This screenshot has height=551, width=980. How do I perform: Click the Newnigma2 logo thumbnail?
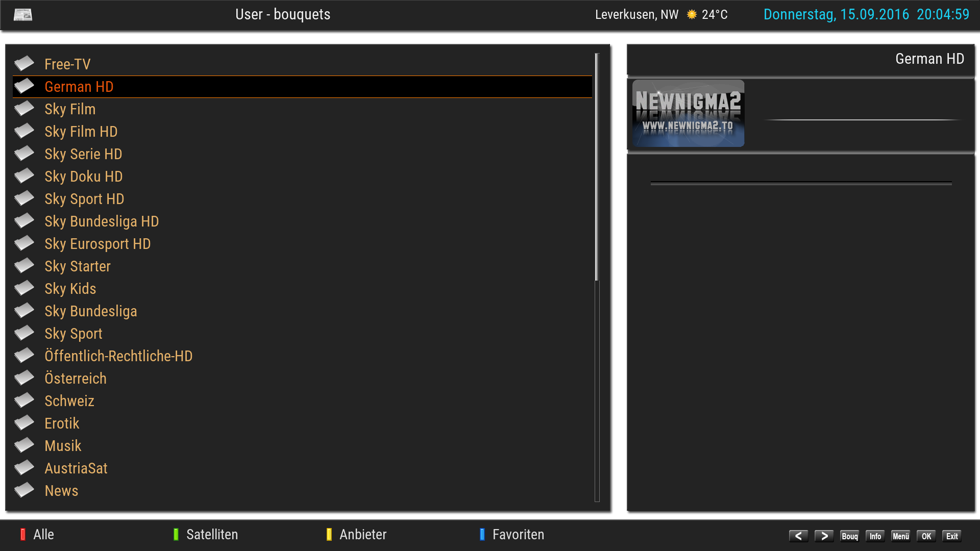pos(688,113)
